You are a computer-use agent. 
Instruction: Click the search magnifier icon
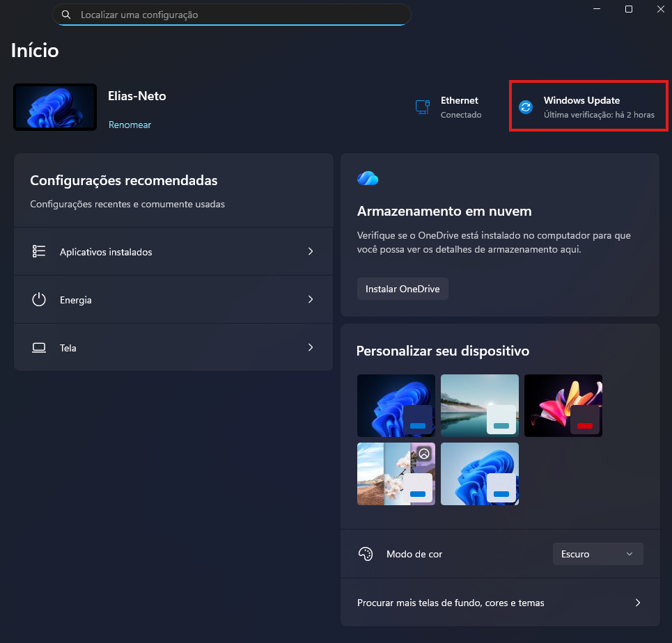(x=66, y=15)
